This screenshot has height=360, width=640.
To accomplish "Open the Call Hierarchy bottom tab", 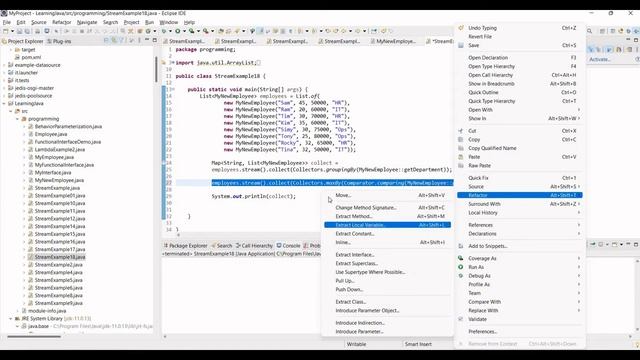I will pos(254,246).
